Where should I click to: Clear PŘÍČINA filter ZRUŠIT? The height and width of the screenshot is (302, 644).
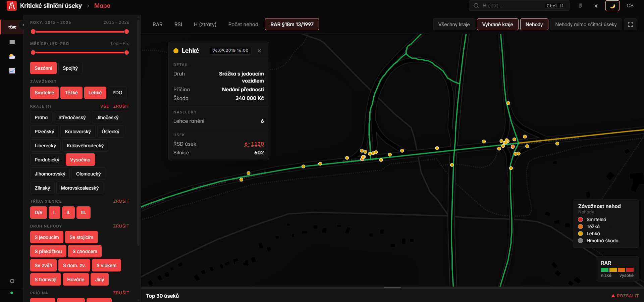point(121,293)
